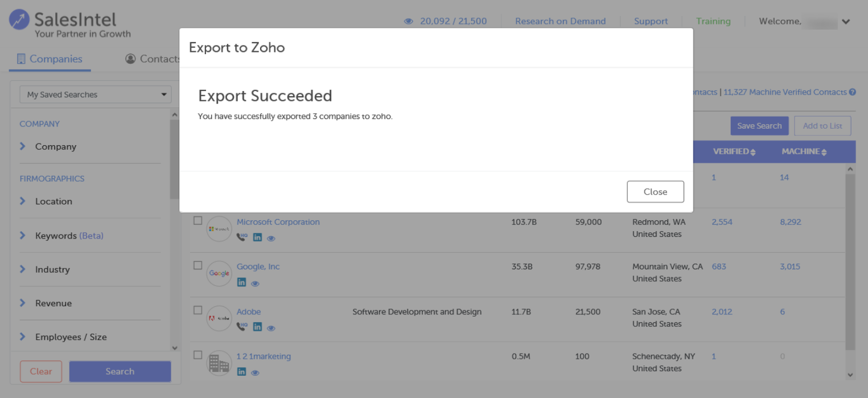This screenshot has width=868, height=398.
Task: Click the eye icon under Google, Inc
Action: [255, 283]
